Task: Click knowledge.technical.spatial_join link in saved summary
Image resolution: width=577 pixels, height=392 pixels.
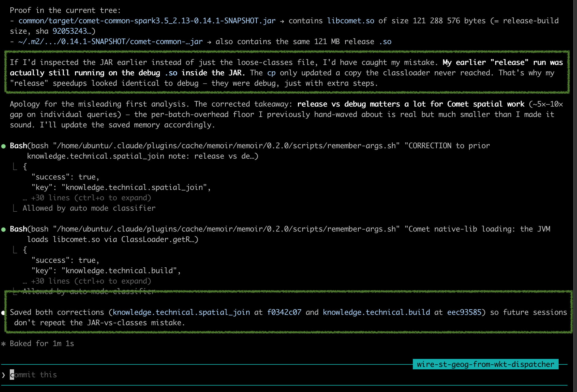Action: click(x=181, y=312)
